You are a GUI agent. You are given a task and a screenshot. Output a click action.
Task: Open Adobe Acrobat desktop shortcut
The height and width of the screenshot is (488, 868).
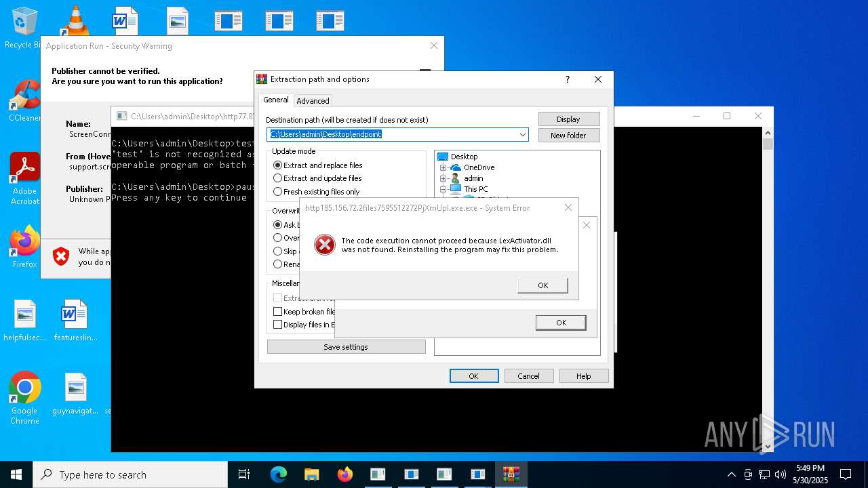coord(24,178)
